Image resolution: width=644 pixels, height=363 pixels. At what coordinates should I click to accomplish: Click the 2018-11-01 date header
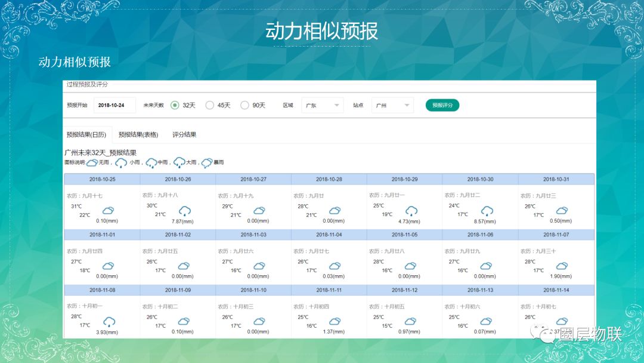103,235
